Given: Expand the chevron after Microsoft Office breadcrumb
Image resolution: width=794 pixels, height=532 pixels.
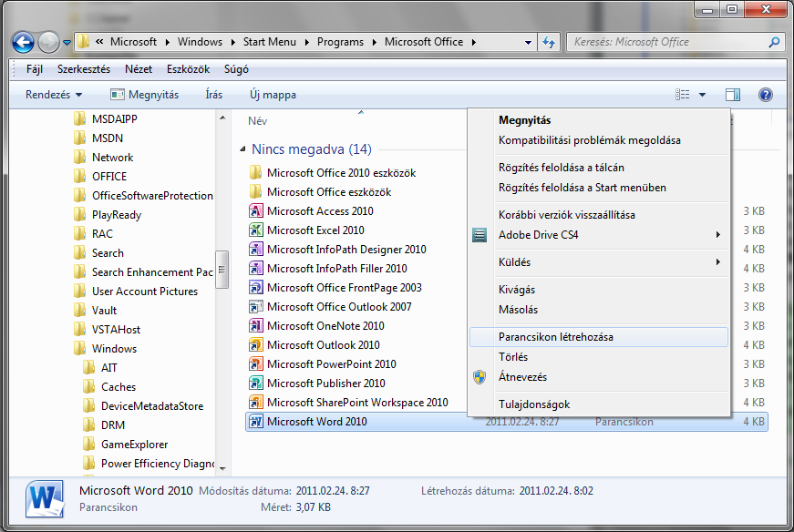Looking at the screenshot, I should coord(474,42).
